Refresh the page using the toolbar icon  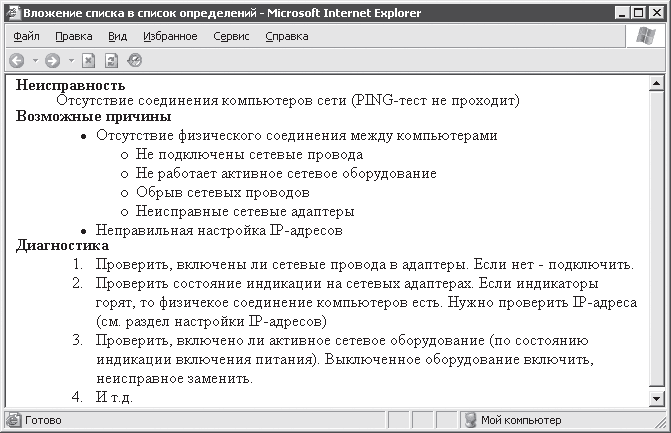click(x=111, y=60)
